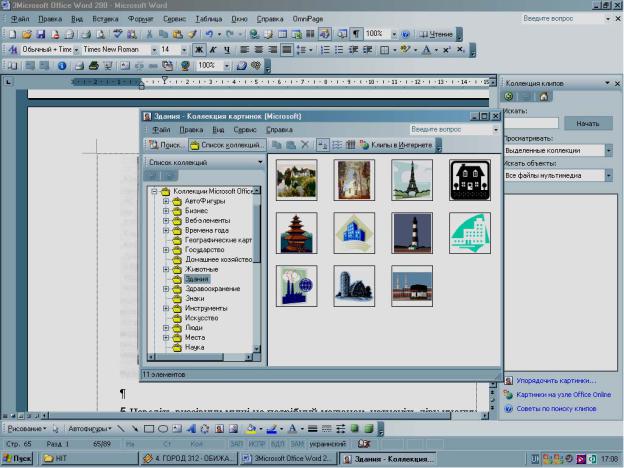Click the Delete X icon in clip organizer toolbar
The height and width of the screenshot is (468, 624).
[304, 145]
